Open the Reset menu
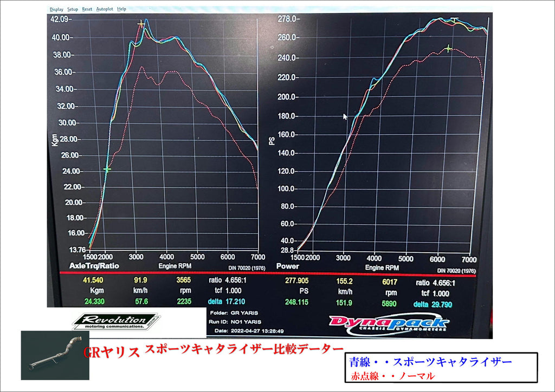This screenshot has width=555, height=392. tap(87, 9)
